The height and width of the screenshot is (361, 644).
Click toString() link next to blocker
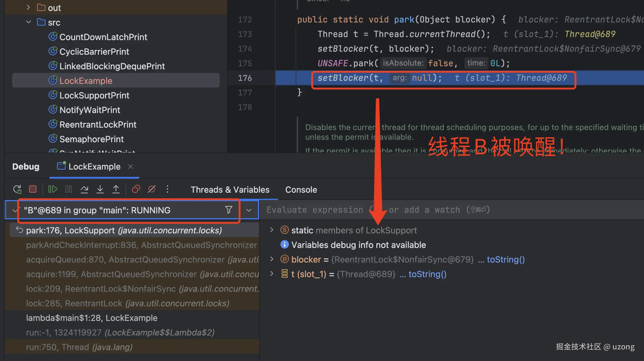[506, 260]
